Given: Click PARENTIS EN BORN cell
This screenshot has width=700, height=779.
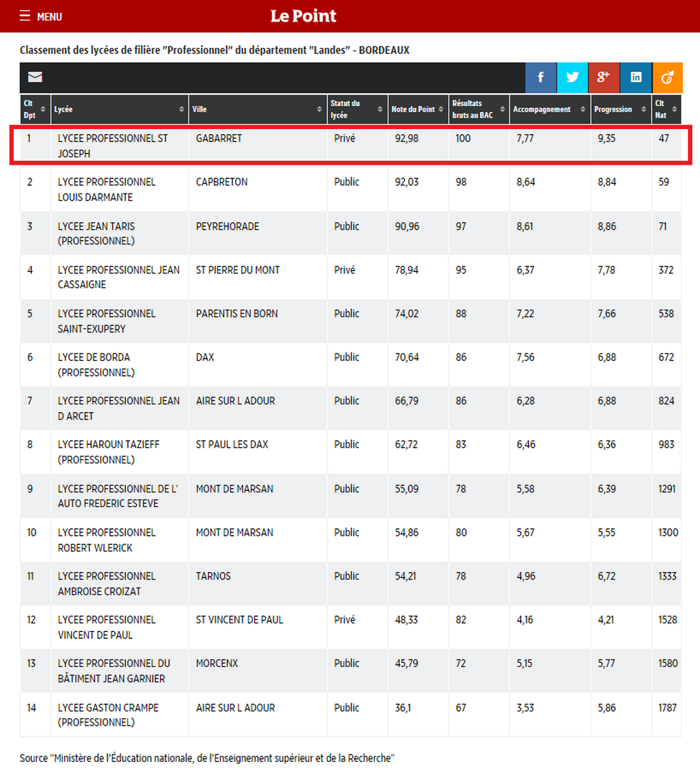Looking at the screenshot, I should (x=237, y=314).
